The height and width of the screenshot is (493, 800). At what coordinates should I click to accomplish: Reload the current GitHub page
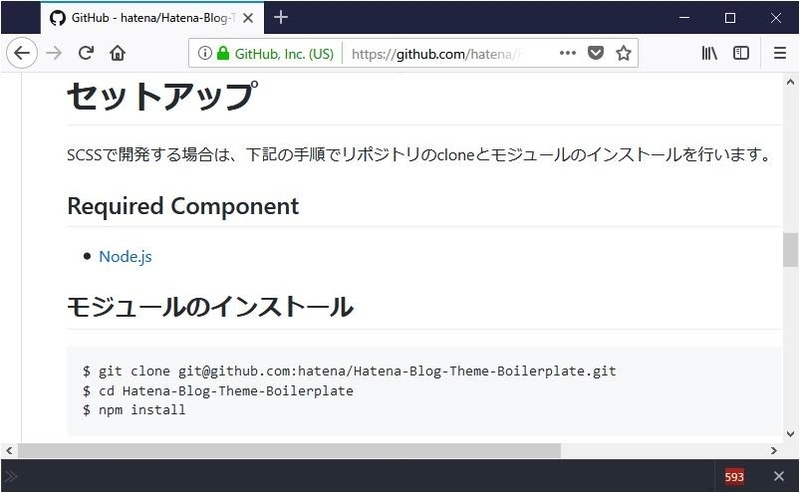[x=86, y=54]
